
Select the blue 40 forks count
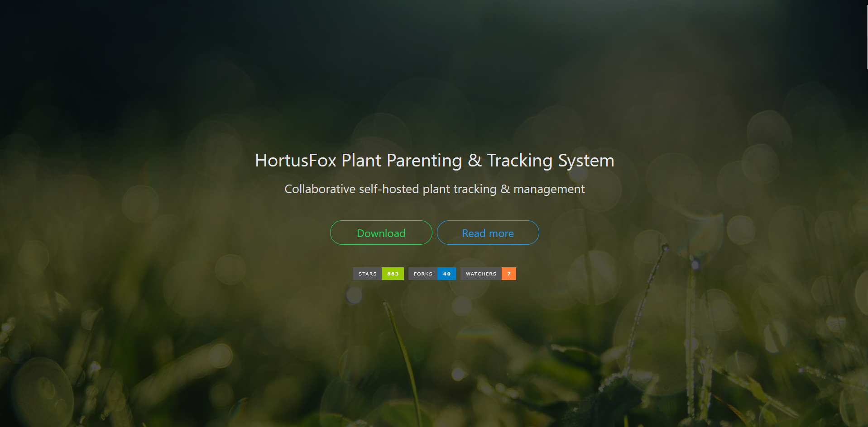(x=446, y=274)
